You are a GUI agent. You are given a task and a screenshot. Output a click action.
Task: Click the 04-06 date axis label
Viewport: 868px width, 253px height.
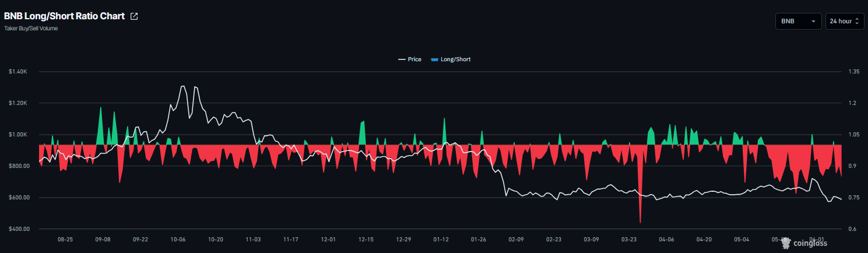667,240
